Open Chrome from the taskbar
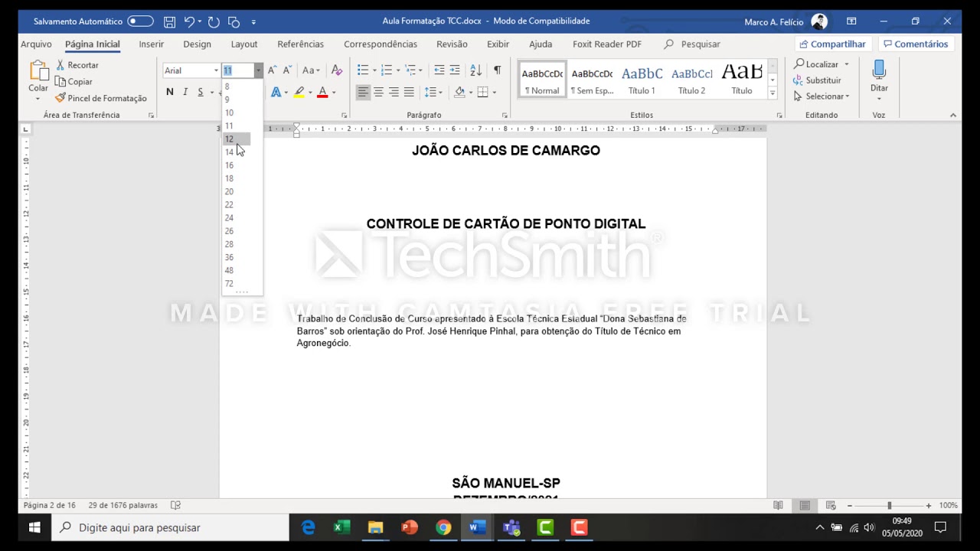The width and height of the screenshot is (980, 551). pos(443,527)
